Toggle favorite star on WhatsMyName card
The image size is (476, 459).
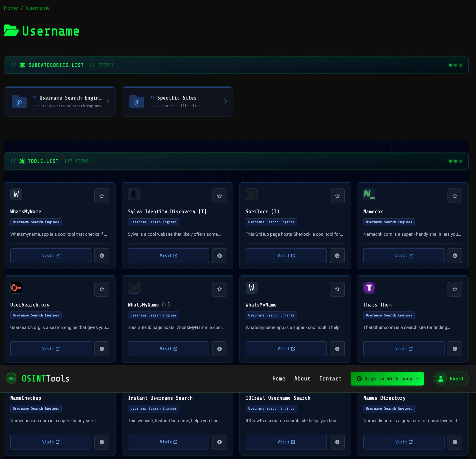click(102, 196)
